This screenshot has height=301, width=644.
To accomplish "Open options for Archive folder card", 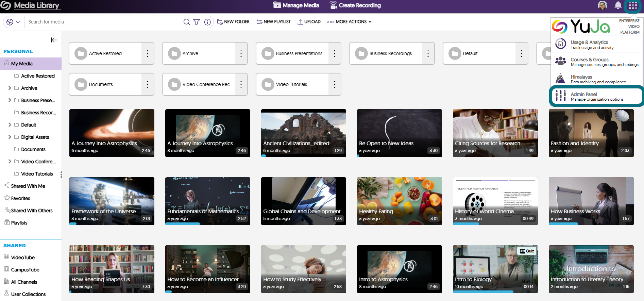I will [241, 53].
